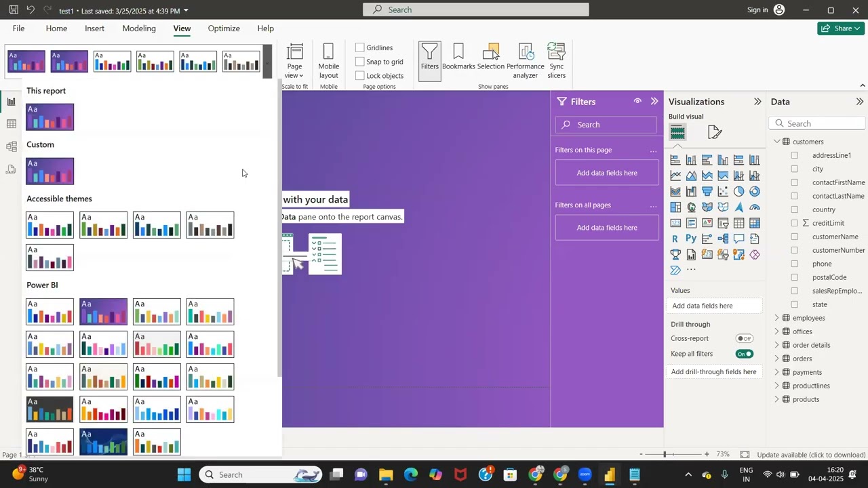This screenshot has height=488, width=868.
Task: Collapse the Visualizations pane
Action: point(757,102)
